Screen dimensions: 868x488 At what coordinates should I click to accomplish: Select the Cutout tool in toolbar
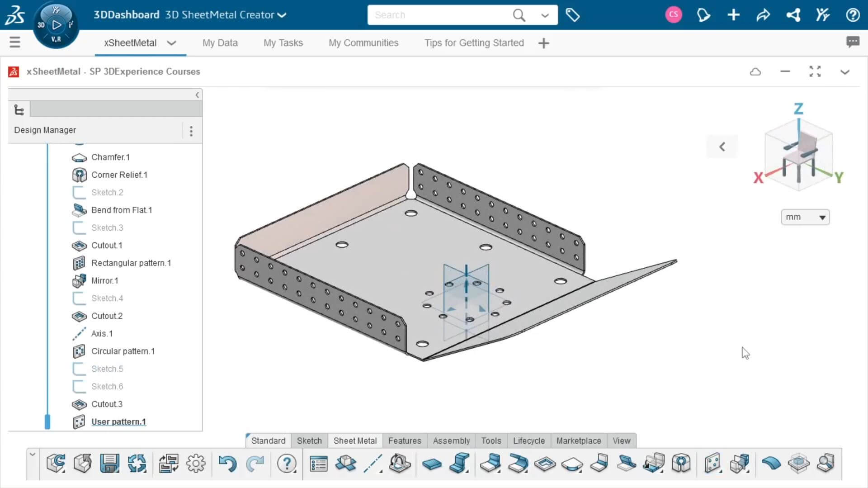[x=545, y=464]
